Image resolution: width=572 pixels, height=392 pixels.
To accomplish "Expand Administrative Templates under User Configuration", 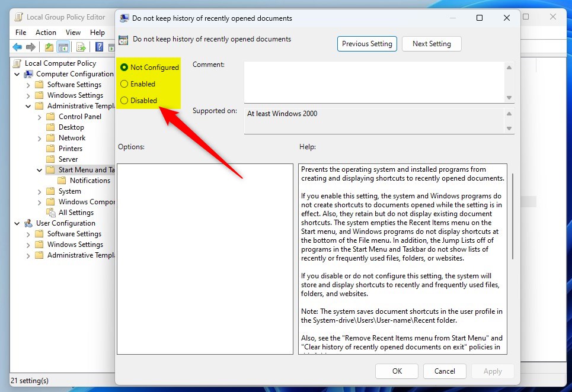I will [28, 256].
